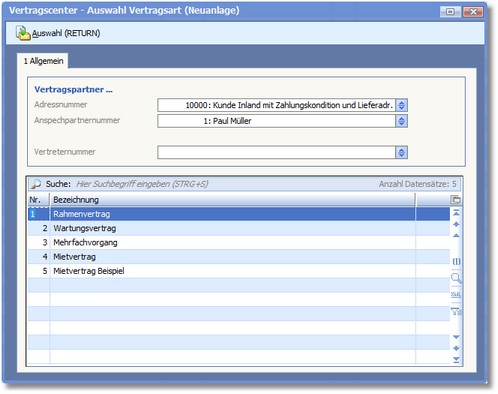This screenshot has width=498, height=394.
Task: Jump to first record with the top arrow icon
Action: coord(456,213)
